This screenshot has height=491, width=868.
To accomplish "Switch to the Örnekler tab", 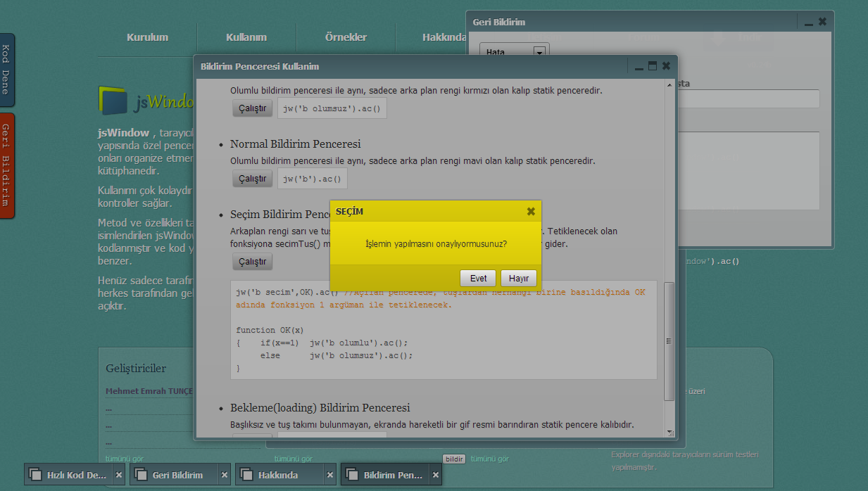I will (x=346, y=37).
